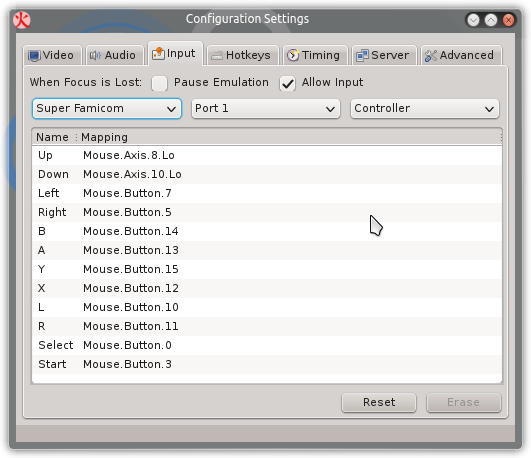Click the Reset button
This screenshot has width=531, height=458.
tap(379, 402)
